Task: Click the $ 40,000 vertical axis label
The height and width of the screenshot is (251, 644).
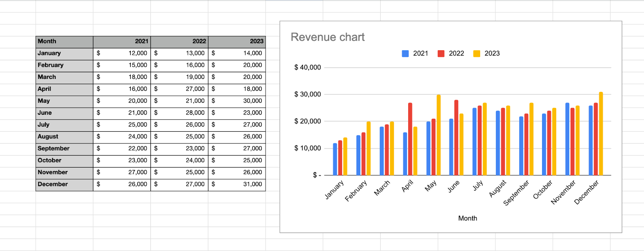Action: [308, 68]
